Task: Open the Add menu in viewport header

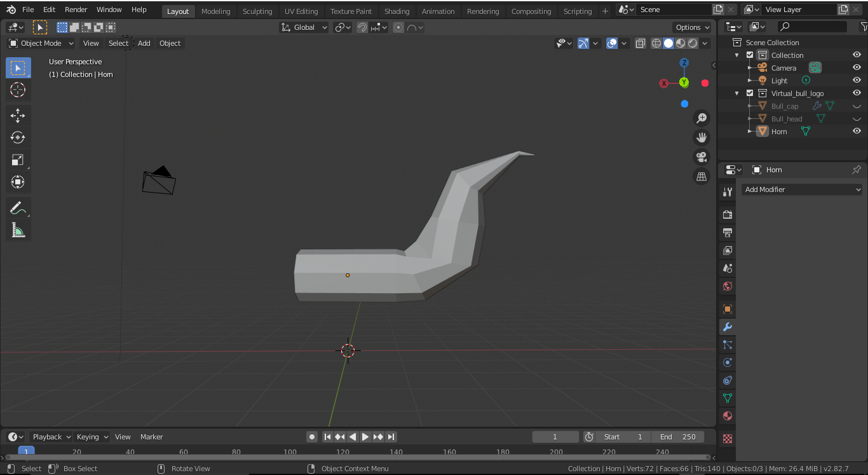Action: (x=144, y=43)
